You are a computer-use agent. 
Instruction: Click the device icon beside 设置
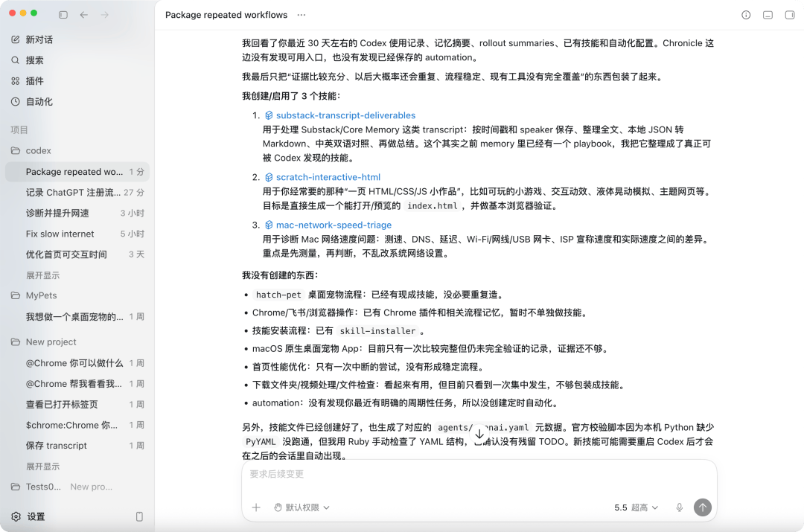pyautogui.click(x=139, y=516)
